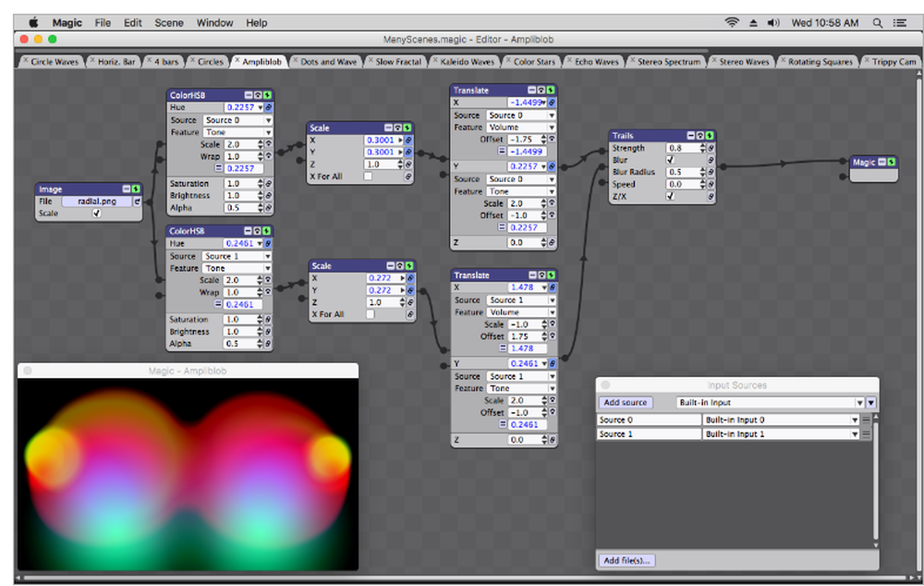The image size is (924, 586).
Task: Click the link icon beside Hue 0.2461
Action: 268,243
